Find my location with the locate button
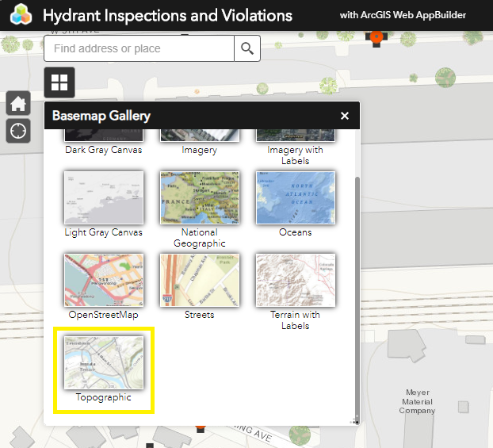 [18, 131]
